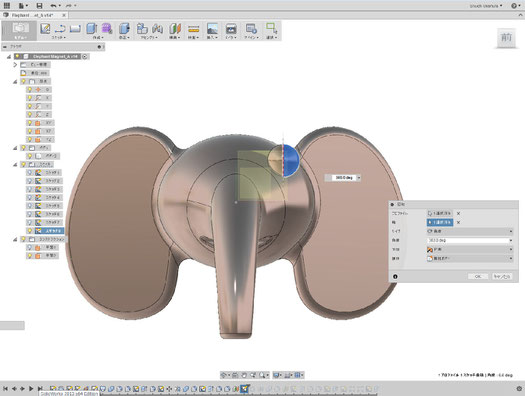Click the Insert image icon
Screen dimensions: 525x396
212,28
